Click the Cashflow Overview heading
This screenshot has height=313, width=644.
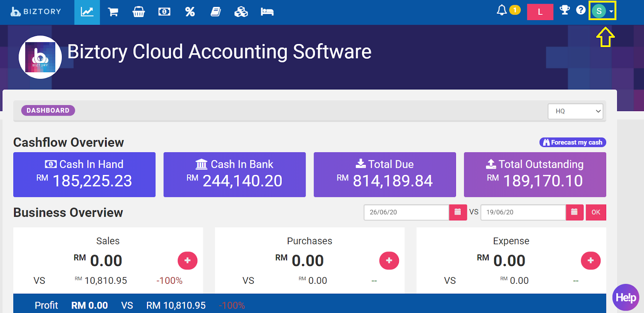coord(68,143)
